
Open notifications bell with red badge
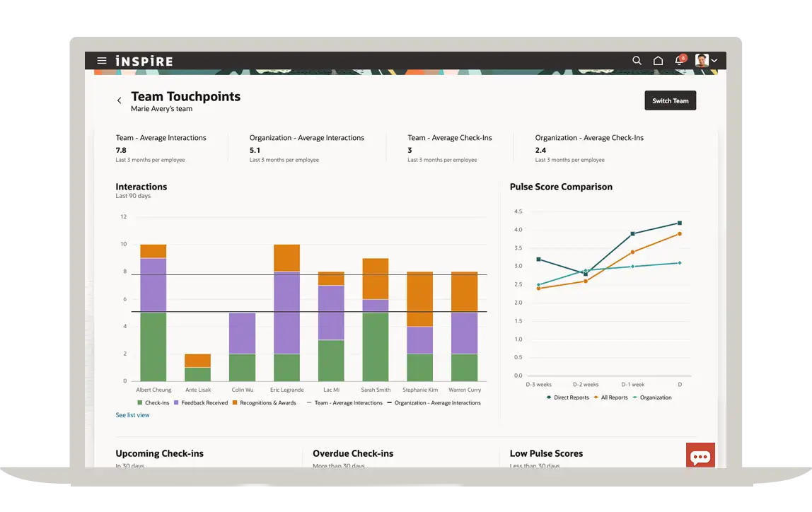(x=679, y=61)
